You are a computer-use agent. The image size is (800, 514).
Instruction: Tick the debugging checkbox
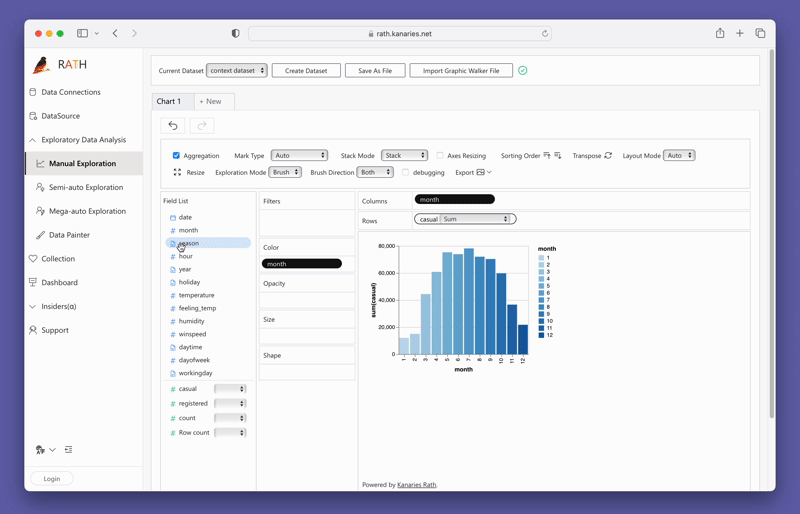405,172
